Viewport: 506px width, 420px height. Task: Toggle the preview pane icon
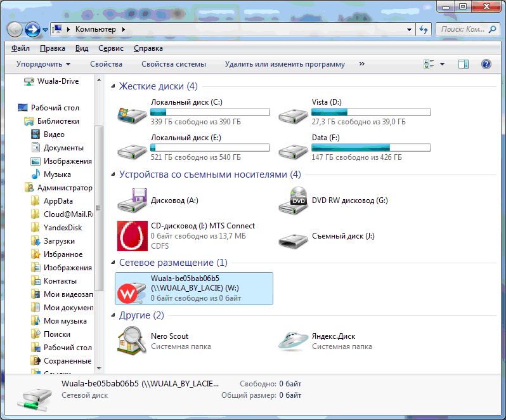tap(464, 64)
